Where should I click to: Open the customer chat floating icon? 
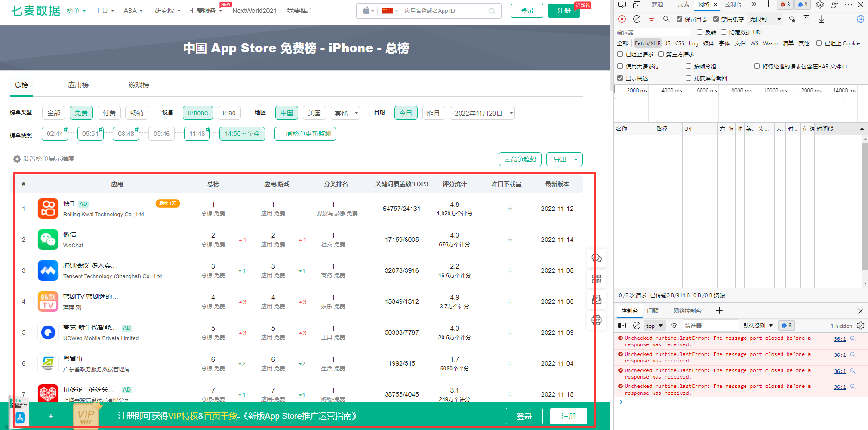point(597,258)
